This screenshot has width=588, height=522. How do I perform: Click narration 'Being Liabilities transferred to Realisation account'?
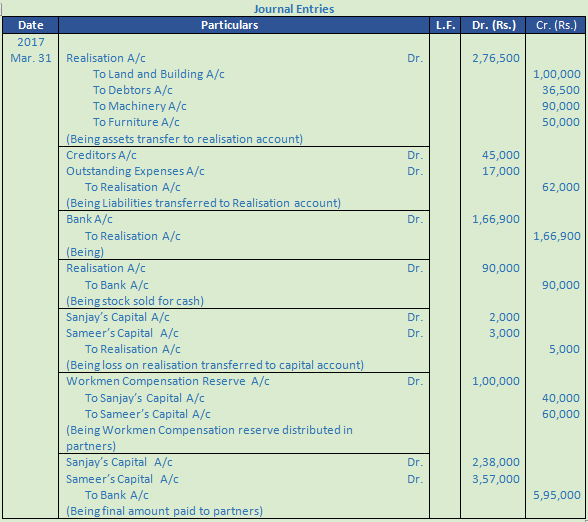point(204,203)
